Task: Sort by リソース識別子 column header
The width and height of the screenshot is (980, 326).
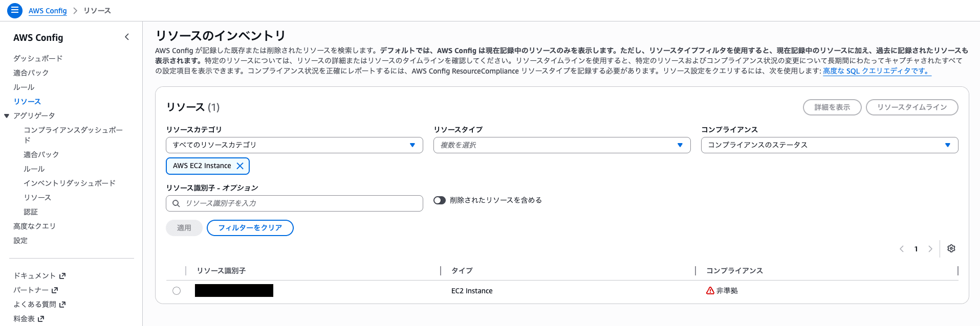Action: [x=221, y=271]
